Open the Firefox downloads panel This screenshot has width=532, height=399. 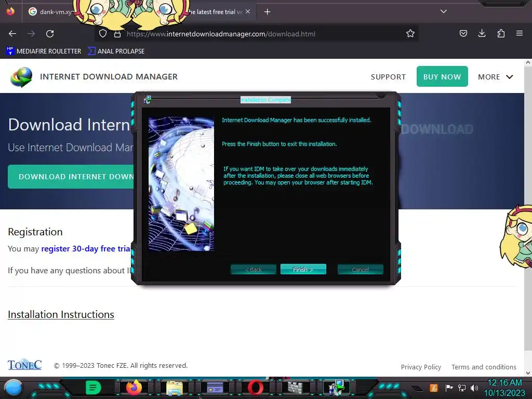tap(482, 34)
